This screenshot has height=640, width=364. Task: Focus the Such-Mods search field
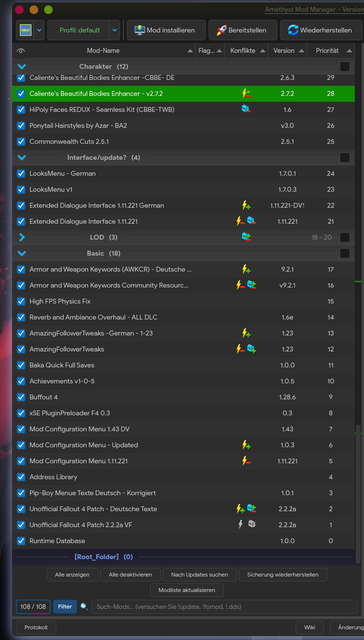pyautogui.click(x=224, y=607)
